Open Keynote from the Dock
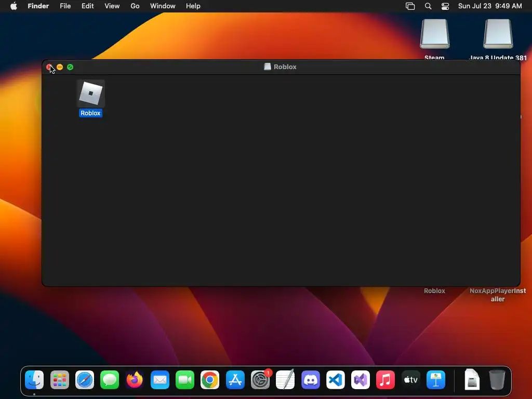The height and width of the screenshot is (399, 532). point(436,380)
